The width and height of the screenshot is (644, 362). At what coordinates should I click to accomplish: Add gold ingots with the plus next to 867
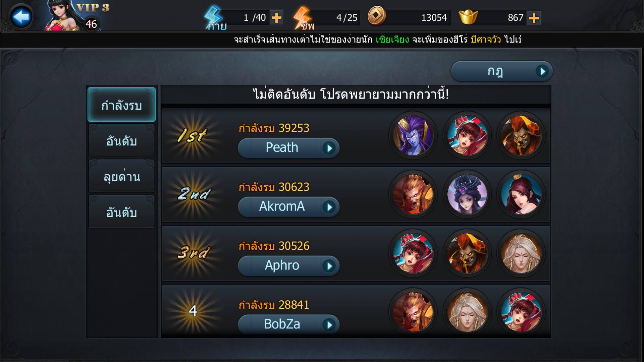point(534,18)
